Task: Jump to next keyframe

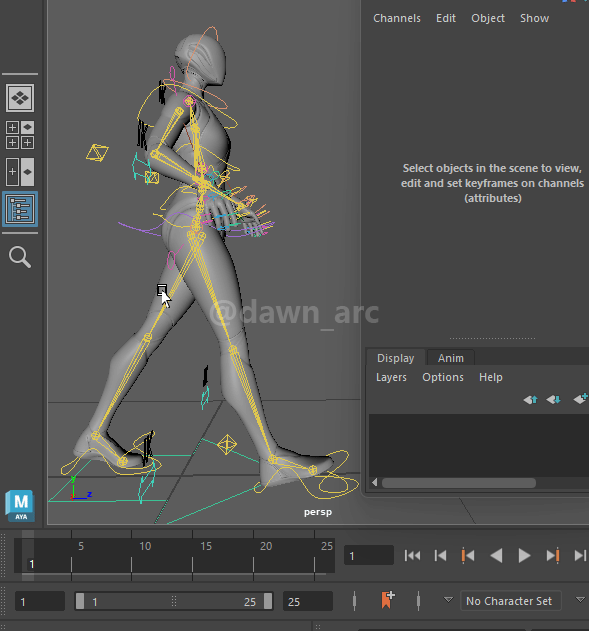Action: coord(553,556)
